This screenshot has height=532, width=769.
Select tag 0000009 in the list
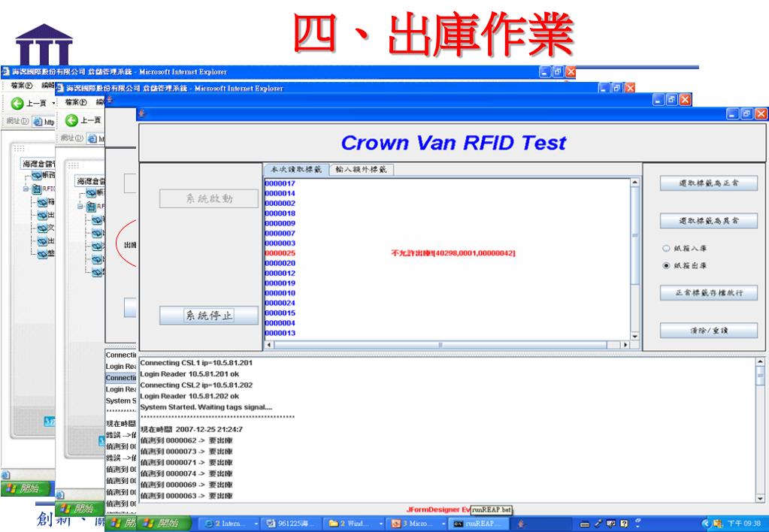pyautogui.click(x=280, y=223)
